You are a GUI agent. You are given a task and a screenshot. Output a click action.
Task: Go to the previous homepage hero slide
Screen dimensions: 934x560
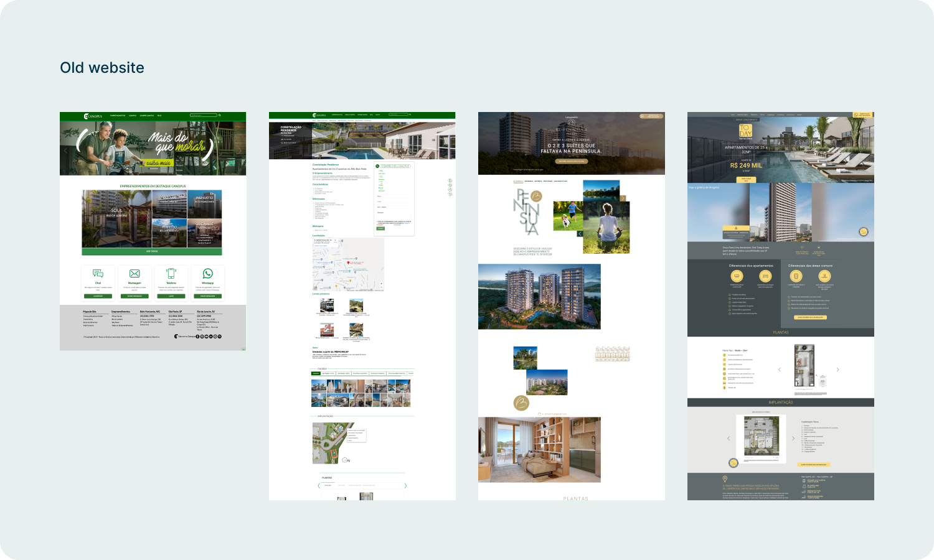pos(65,150)
